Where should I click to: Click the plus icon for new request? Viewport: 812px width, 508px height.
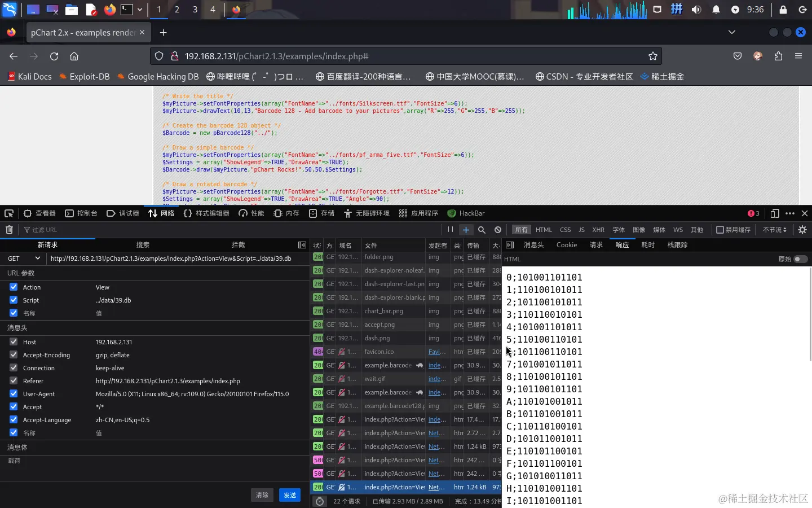(466, 230)
